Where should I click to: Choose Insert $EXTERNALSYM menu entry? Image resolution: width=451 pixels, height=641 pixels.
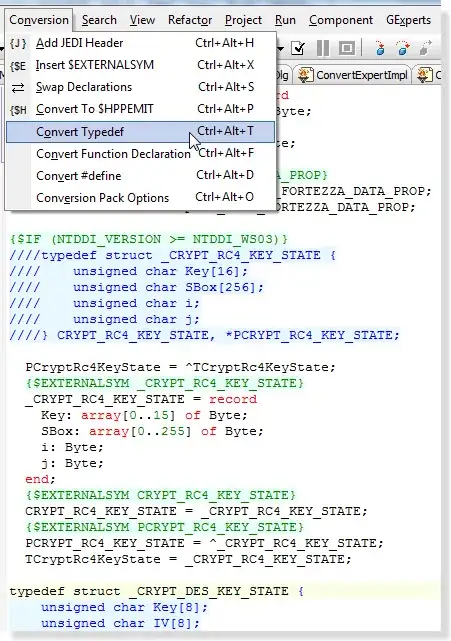point(141,65)
